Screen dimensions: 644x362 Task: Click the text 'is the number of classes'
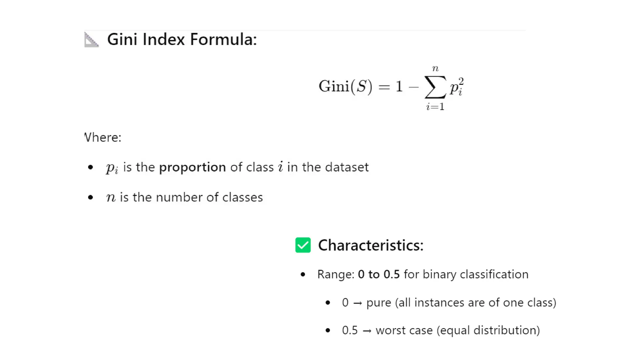click(191, 197)
